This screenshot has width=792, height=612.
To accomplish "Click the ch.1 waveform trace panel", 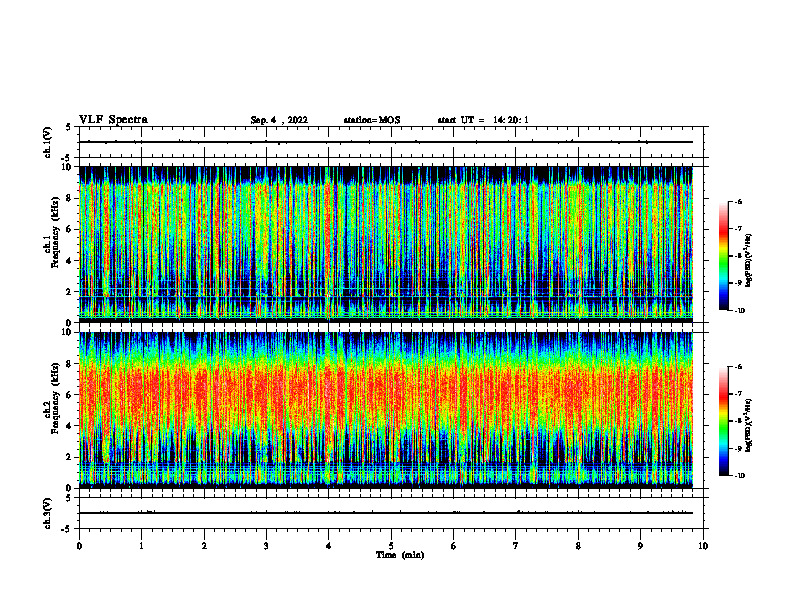I will (391, 142).
